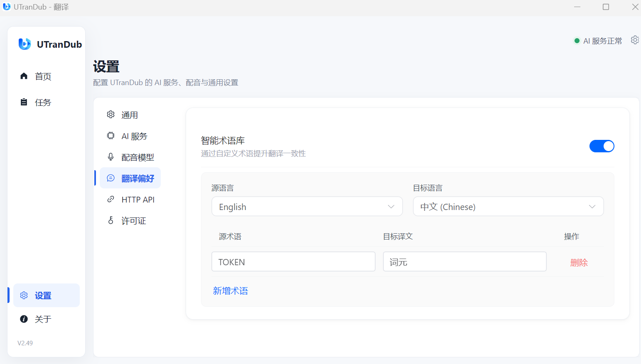Image resolution: width=641 pixels, height=364 pixels.
Task: Open the gear icon at top right
Action: tap(635, 40)
